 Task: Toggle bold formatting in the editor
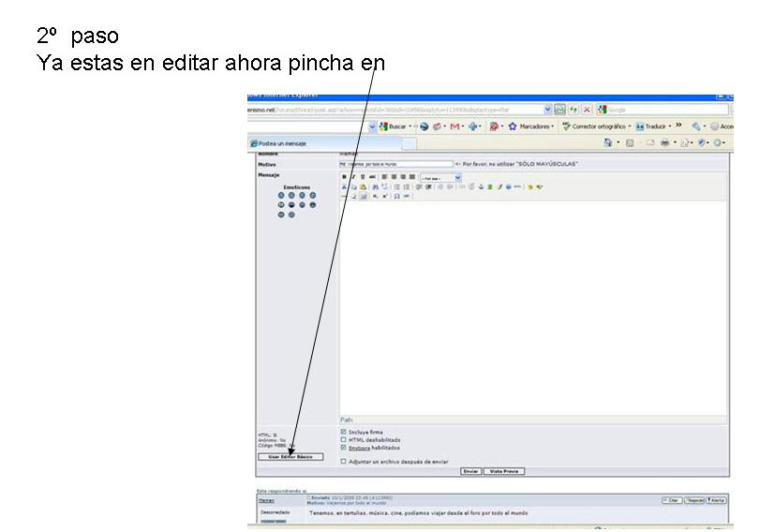coord(344,176)
